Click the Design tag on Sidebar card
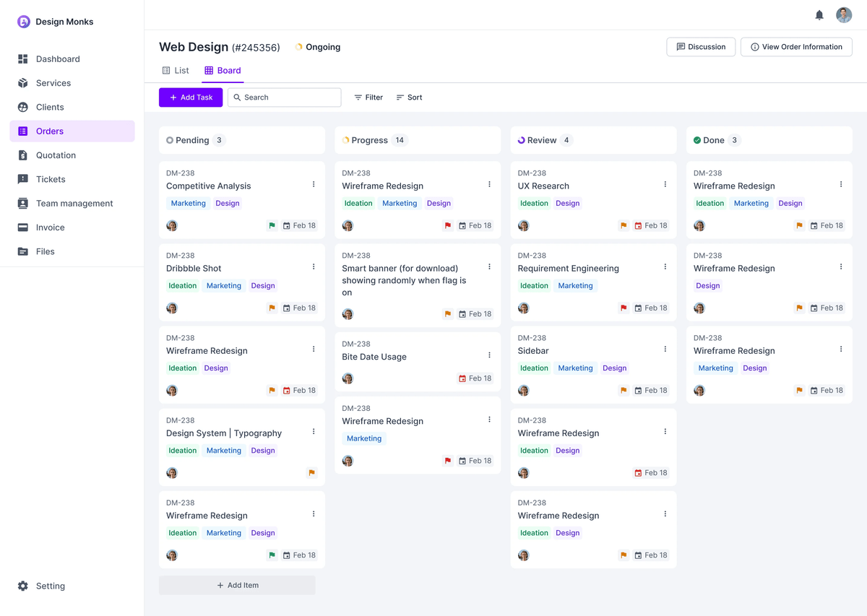867x616 pixels. [x=614, y=368]
